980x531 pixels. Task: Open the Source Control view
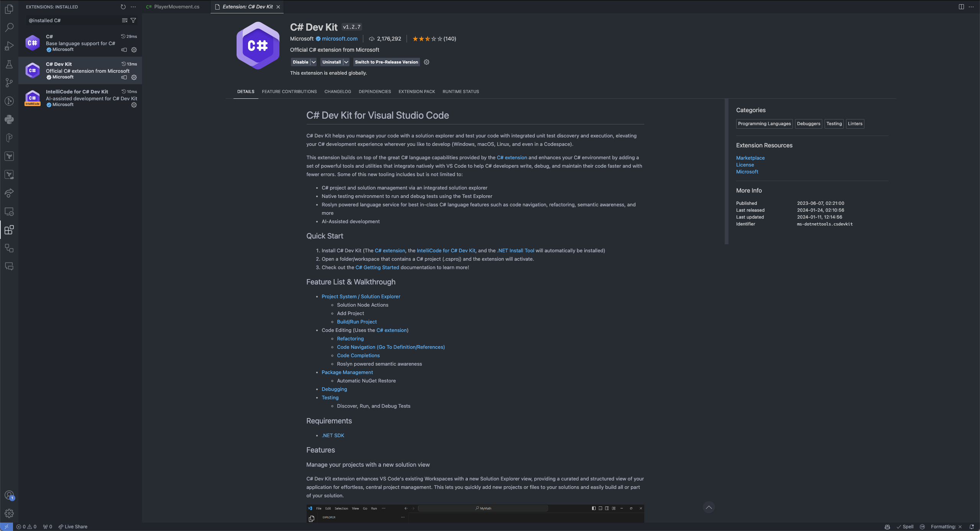[9, 83]
